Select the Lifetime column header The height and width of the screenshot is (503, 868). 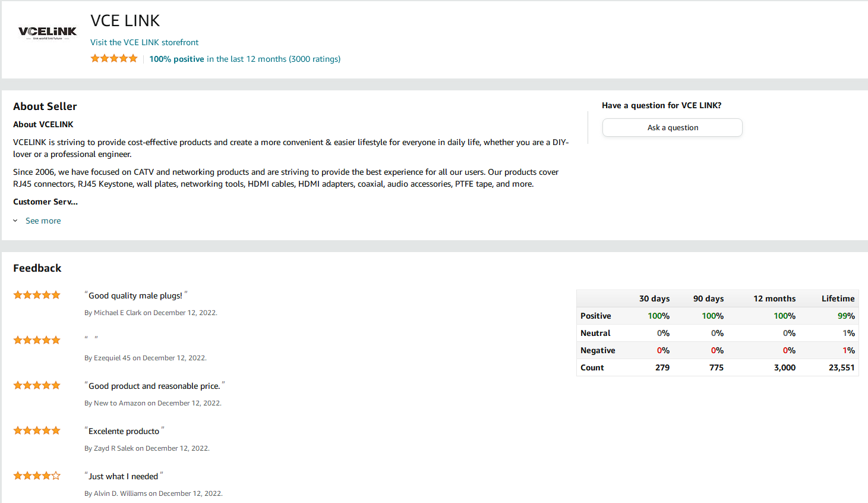[x=838, y=298]
